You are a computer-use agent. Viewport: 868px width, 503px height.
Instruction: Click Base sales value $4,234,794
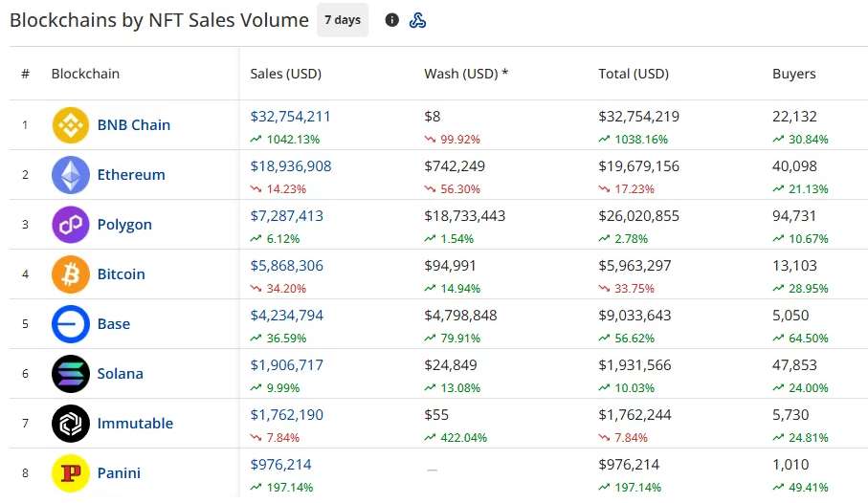click(x=287, y=316)
